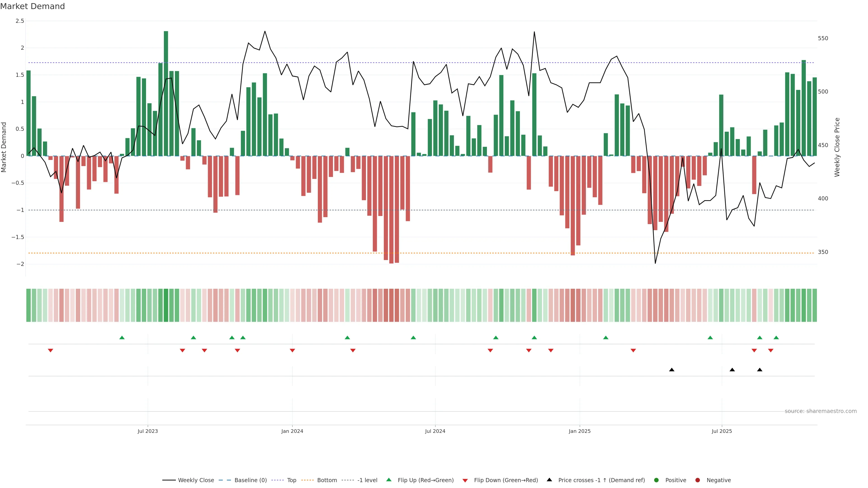Screen dimensions: 868x488
Task: Click the Jul 2023 x-axis label
Action: coord(148,431)
